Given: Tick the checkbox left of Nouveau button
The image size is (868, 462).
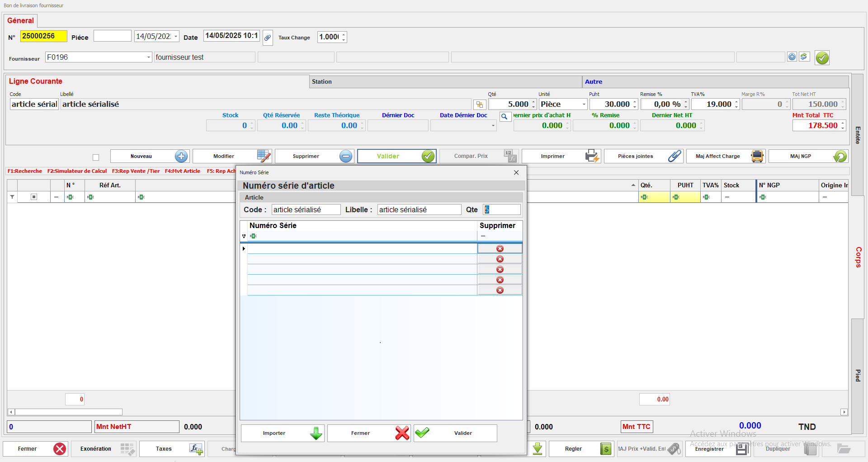Looking at the screenshot, I should [x=96, y=157].
